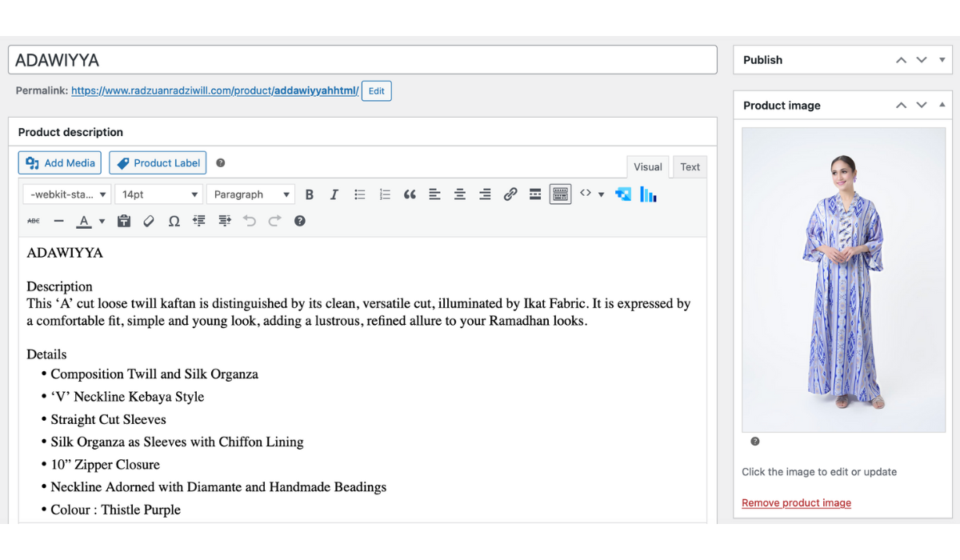Center align the text
The width and height of the screenshot is (960, 560).
click(460, 194)
